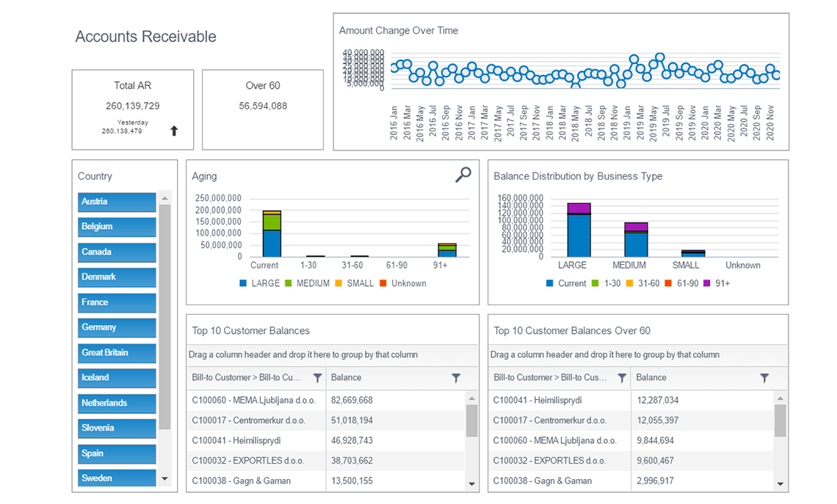The width and height of the screenshot is (837, 504).
Task: Click the group-by drop area in Top 10 Customer Balances
Action: [332, 354]
